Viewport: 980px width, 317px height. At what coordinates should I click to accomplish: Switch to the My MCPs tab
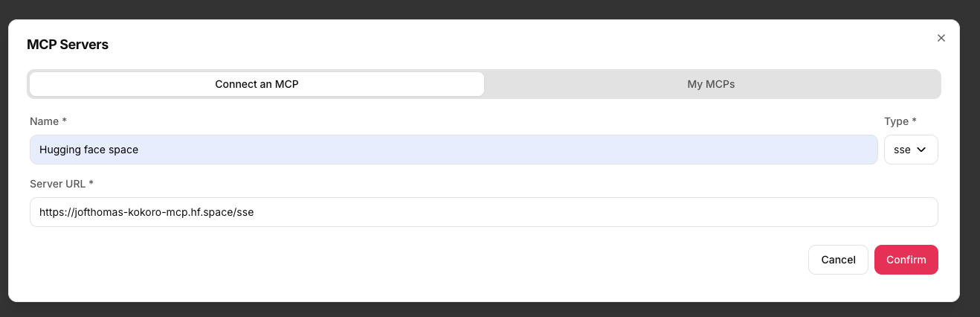711,84
